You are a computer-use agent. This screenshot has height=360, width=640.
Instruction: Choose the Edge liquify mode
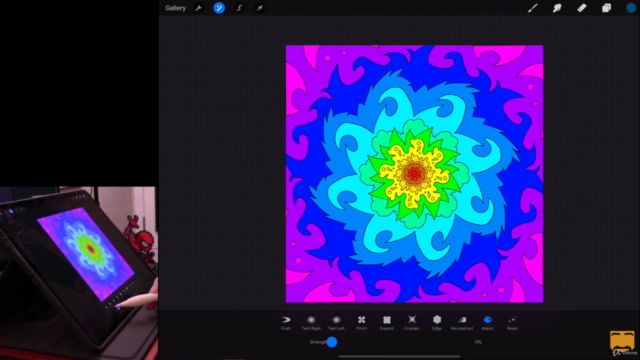coord(437,322)
